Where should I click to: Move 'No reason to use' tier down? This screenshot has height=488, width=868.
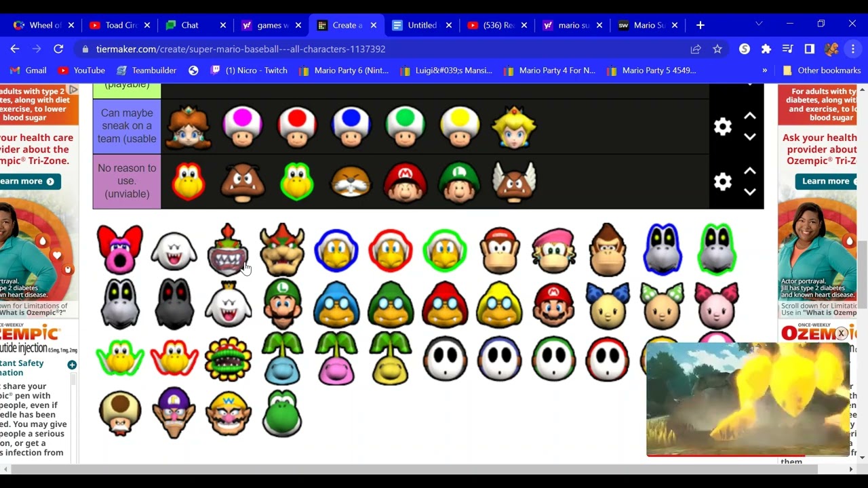pyautogui.click(x=750, y=192)
